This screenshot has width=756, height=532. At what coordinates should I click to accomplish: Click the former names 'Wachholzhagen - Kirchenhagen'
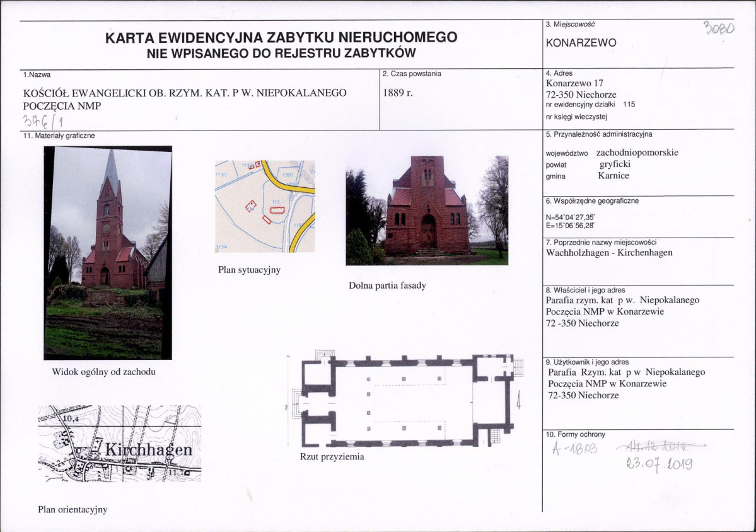pyautogui.click(x=609, y=253)
